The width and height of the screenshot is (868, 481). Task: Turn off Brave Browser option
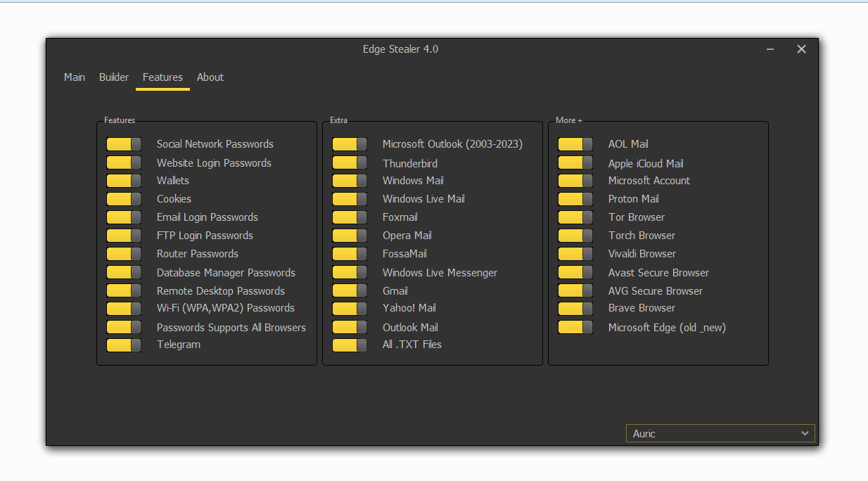(575, 308)
